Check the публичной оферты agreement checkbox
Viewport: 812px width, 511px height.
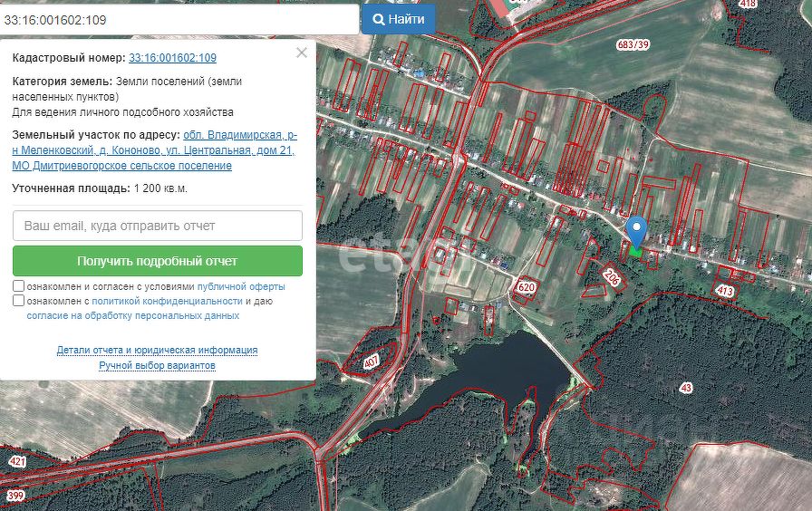(x=19, y=285)
